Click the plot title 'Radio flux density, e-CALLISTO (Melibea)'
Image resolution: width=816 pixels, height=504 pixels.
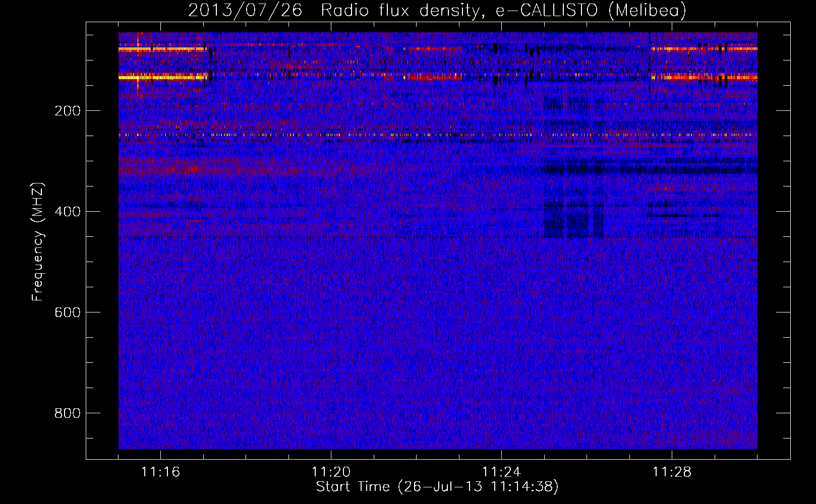tap(503, 10)
